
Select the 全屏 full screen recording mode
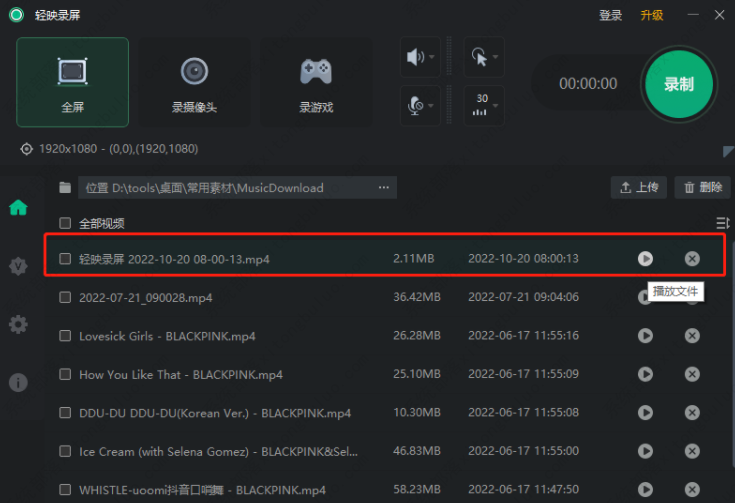click(73, 82)
